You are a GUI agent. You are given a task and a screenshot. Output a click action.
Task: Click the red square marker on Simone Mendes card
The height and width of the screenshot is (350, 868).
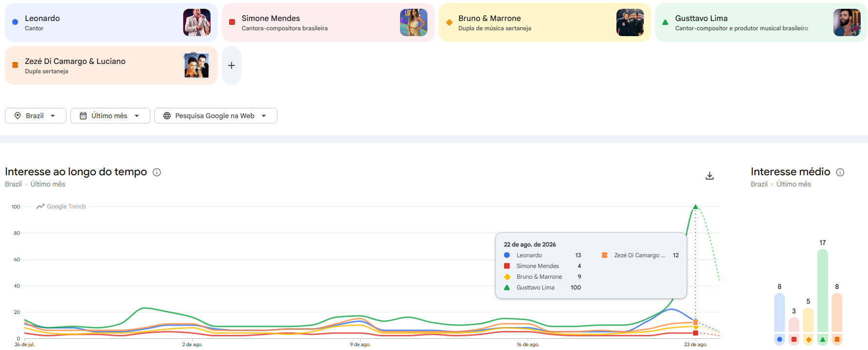click(232, 22)
